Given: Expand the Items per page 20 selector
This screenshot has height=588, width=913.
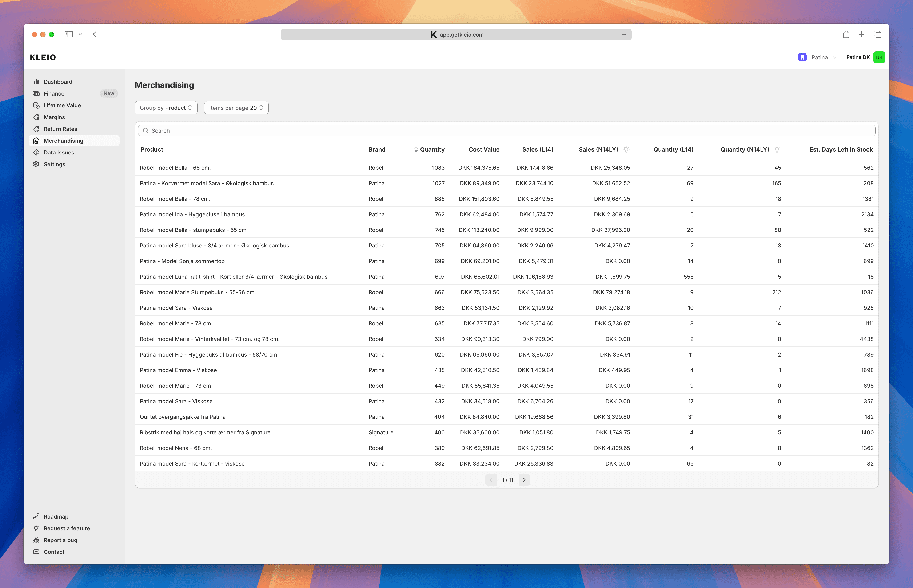Looking at the screenshot, I should [236, 108].
